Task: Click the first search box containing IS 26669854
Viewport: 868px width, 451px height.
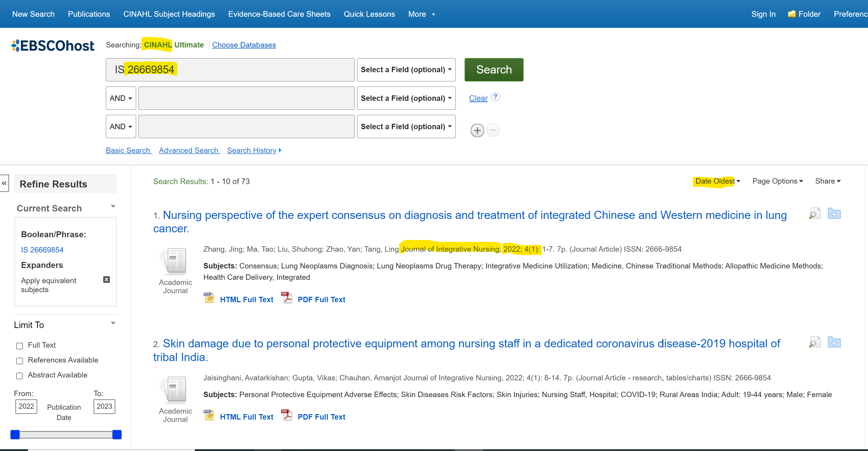Action: (x=230, y=70)
